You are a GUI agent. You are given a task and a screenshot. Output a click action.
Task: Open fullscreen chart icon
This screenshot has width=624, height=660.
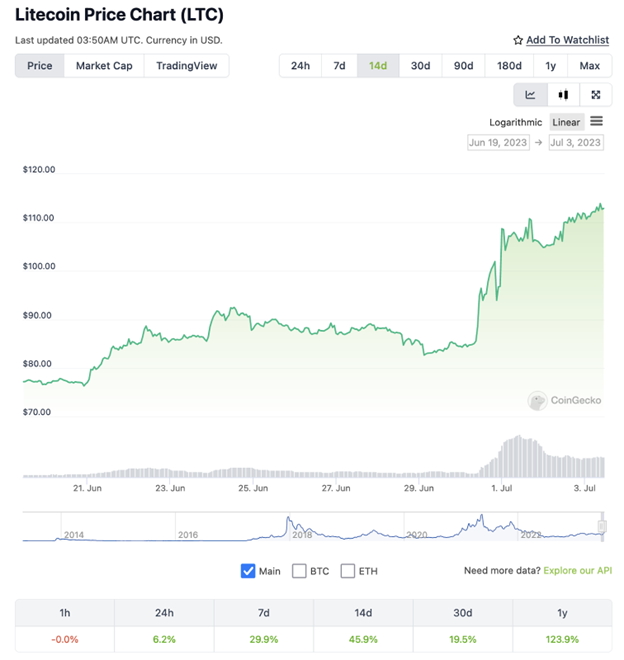click(x=596, y=95)
